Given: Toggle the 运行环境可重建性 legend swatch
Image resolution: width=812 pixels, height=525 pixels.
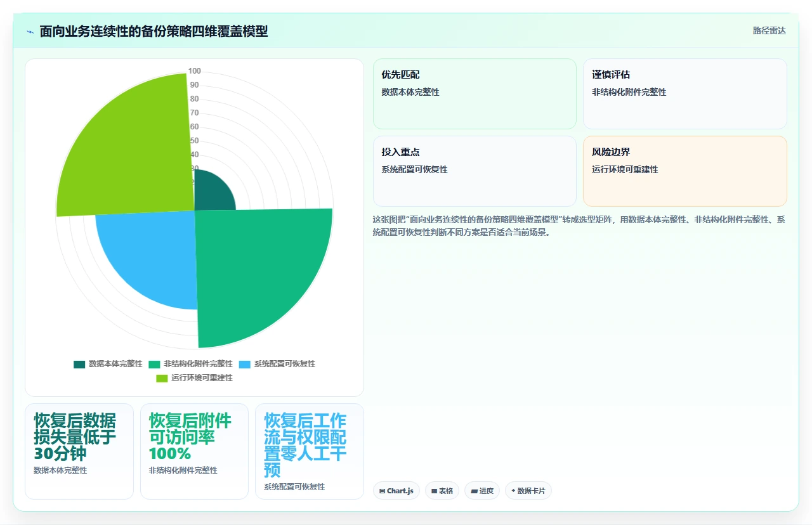Looking at the screenshot, I should 162,379.
